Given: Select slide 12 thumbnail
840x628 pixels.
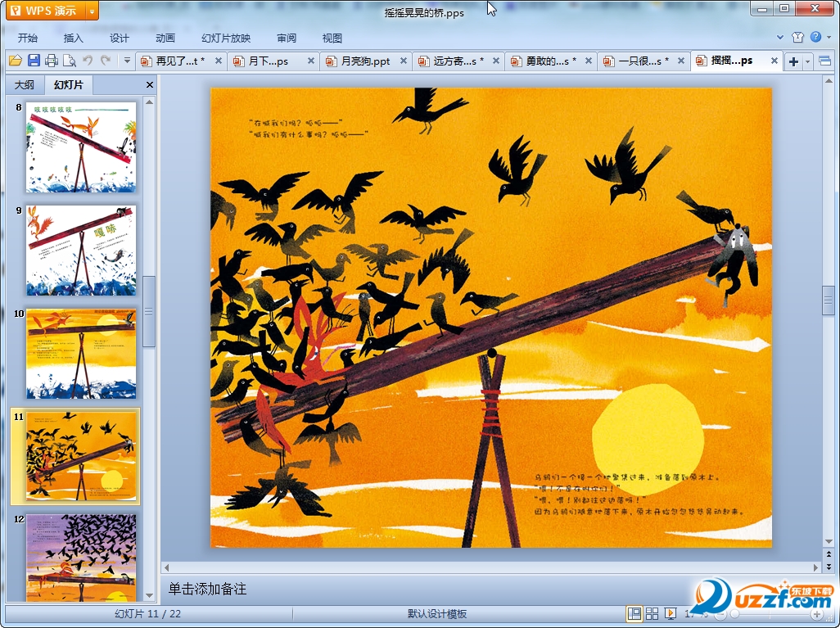Looking at the screenshot, I should [x=81, y=558].
